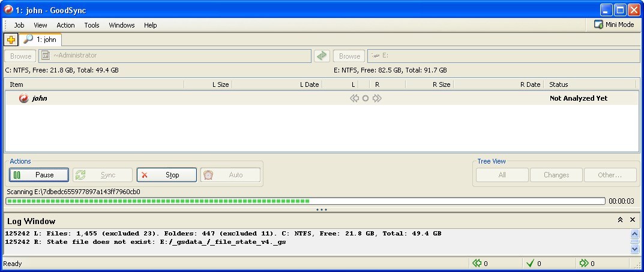This screenshot has width=644, height=272.
Task: Click right sync arrows counter in status bar
Action: tap(587, 264)
